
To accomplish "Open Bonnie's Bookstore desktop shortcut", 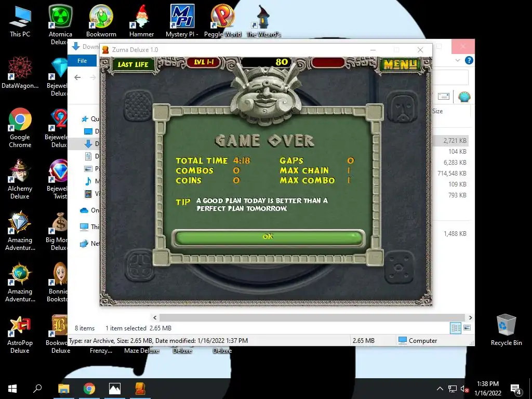I will pyautogui.click(x=58, y=282).
